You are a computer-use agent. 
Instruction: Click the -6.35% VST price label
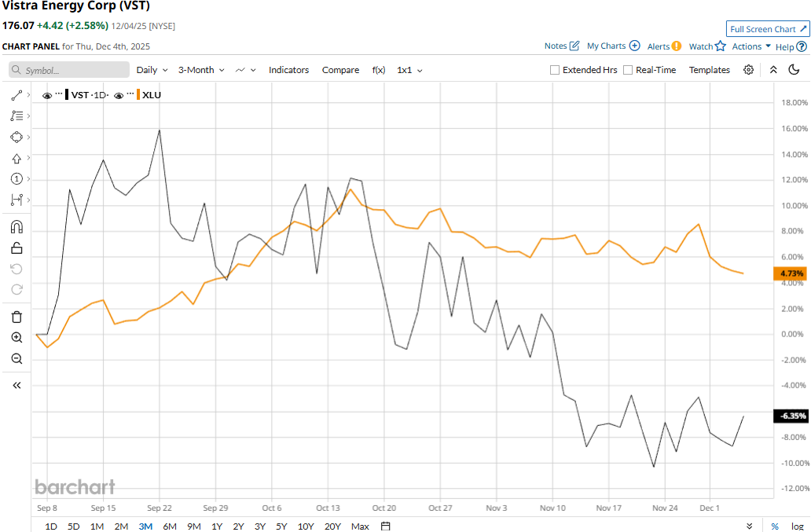pyautogui.click(x=790, y=416)
